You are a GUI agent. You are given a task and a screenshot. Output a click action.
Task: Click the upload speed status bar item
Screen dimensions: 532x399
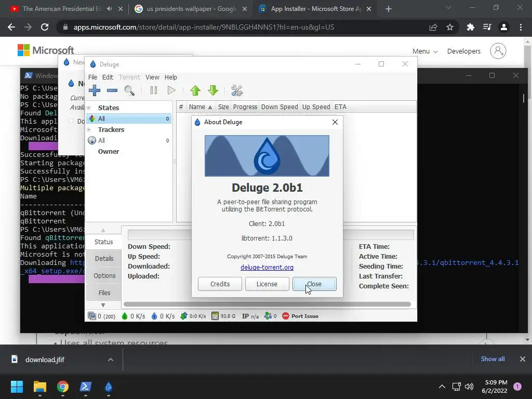pyautogui.click(x=163, y=316)
